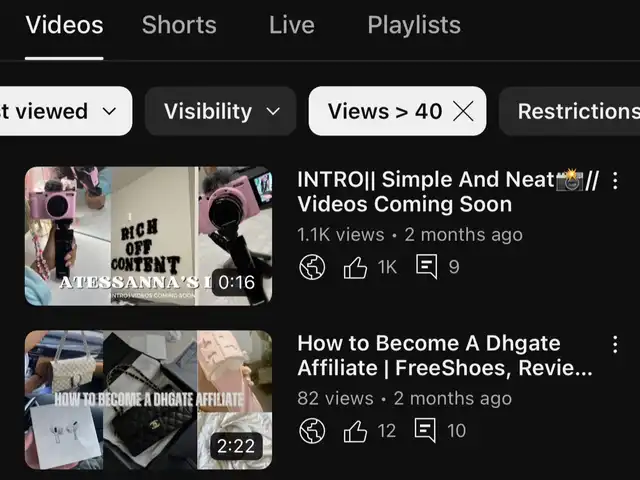This screenshot has width=640, height=480.
Task: Tap the thumbs-up icon showing 1K likes
Action: 355,267
